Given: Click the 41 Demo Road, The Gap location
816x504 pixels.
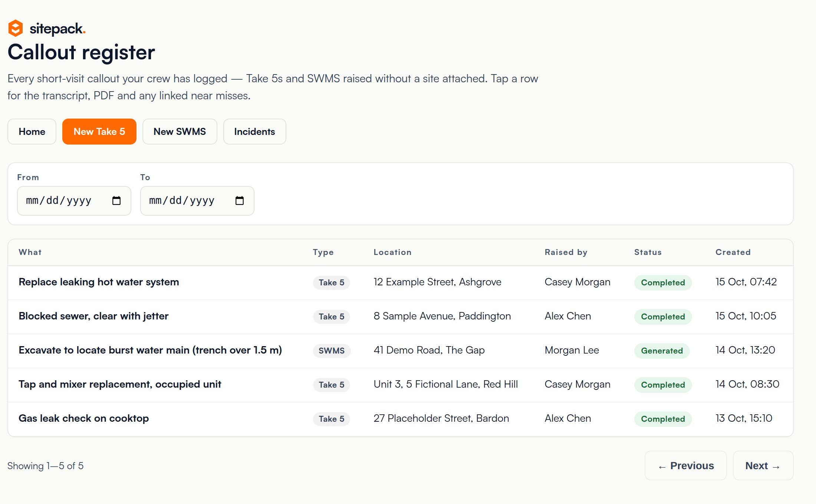Looking at the screenshot, I should pyautogui.click(x=429, y=350).
